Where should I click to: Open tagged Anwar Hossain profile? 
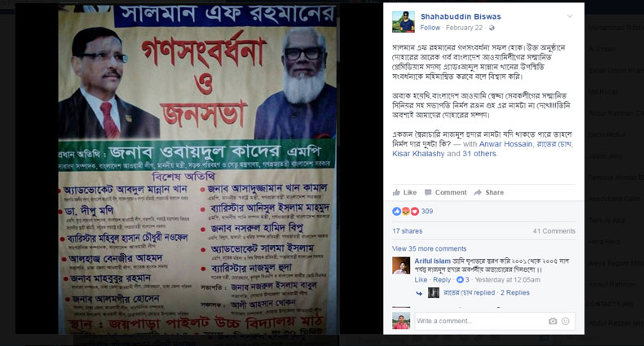505,144
